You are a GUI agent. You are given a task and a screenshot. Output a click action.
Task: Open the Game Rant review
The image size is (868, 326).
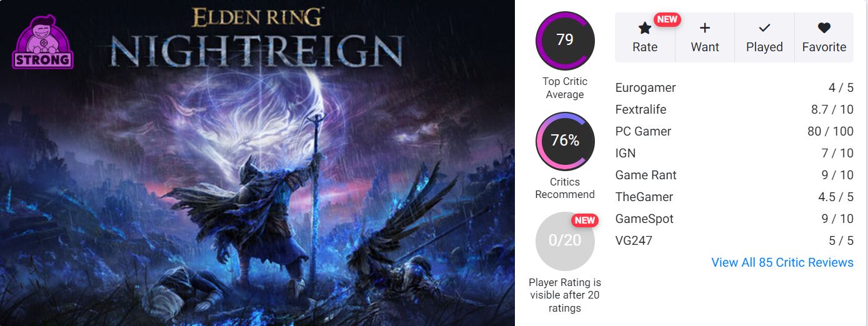tap(734, 175)
